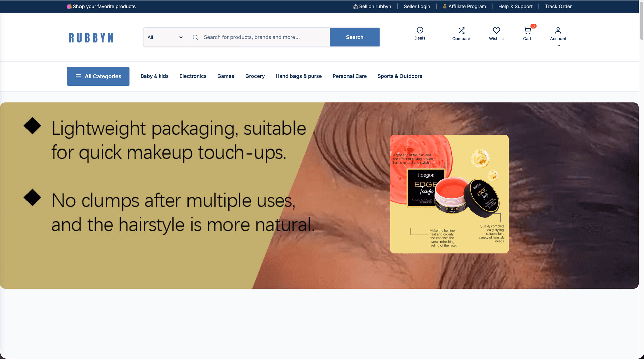The image size is (644, 359).
Task: Click the RUBBYN logo
Action: click(x=91, y=38)
